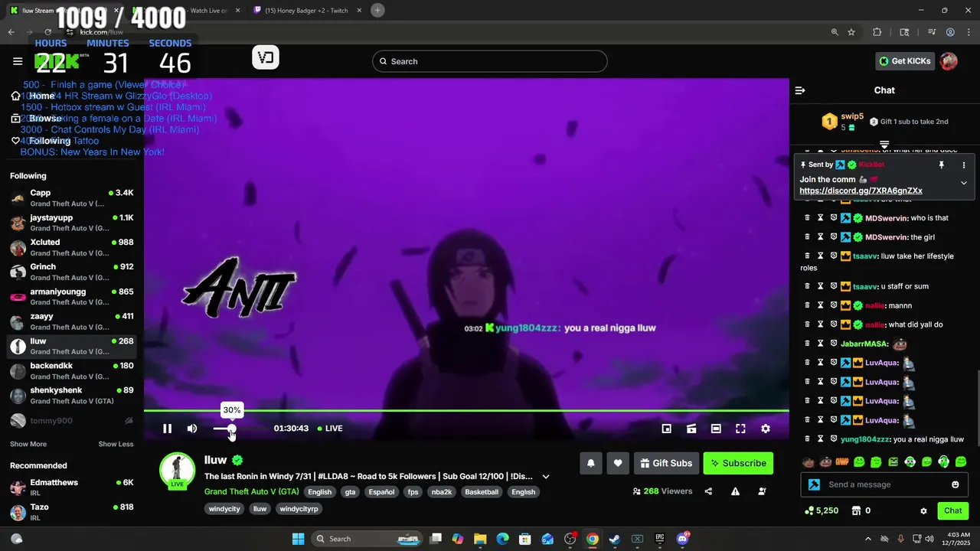
Task: Toggle the hamburger sidebar menu
Action: click(x=18, y=61)
